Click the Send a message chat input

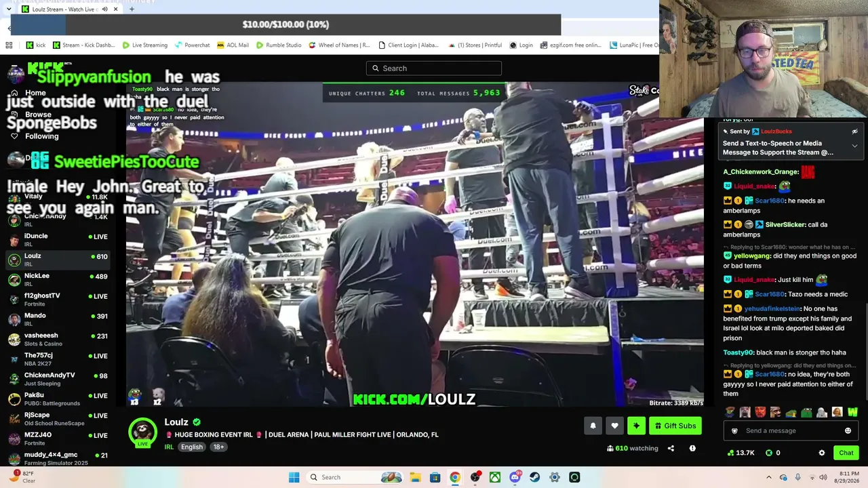[791, 430]
